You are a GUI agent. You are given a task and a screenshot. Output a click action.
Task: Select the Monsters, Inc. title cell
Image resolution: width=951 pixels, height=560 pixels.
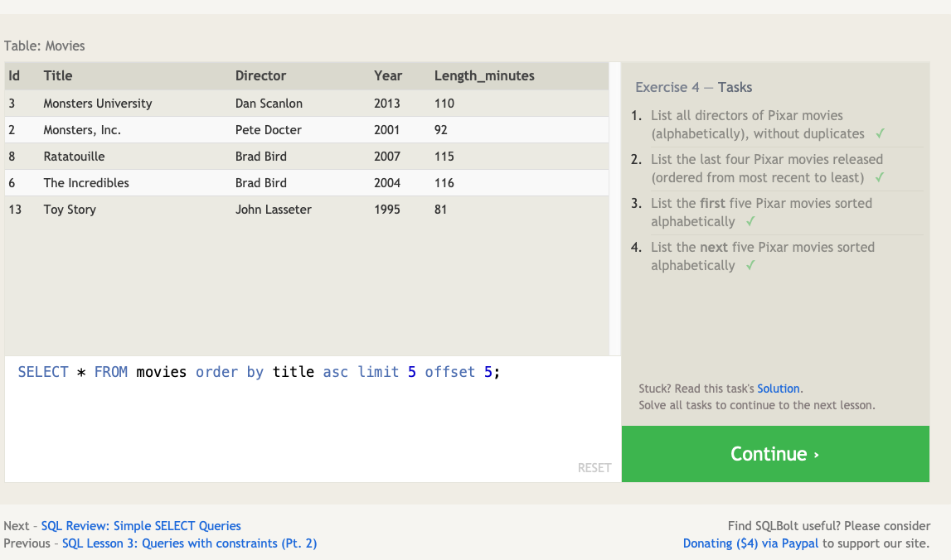coord(82,130)
